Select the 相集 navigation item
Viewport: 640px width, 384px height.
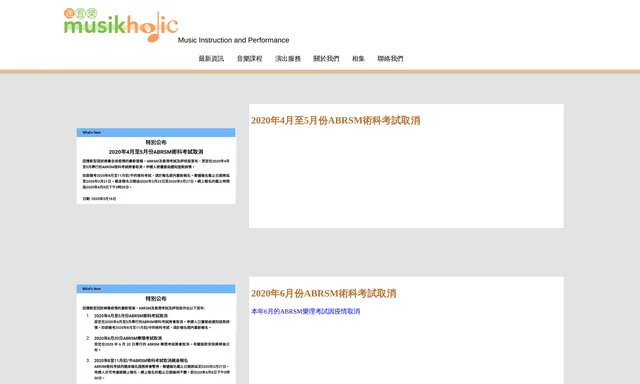click(x=358, y=59)
